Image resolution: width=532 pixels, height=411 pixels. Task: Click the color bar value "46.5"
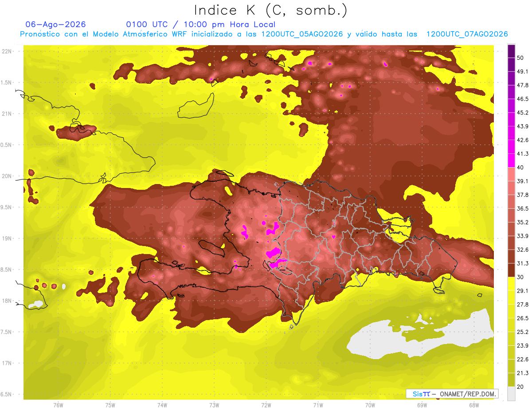[x=522, y=99]
